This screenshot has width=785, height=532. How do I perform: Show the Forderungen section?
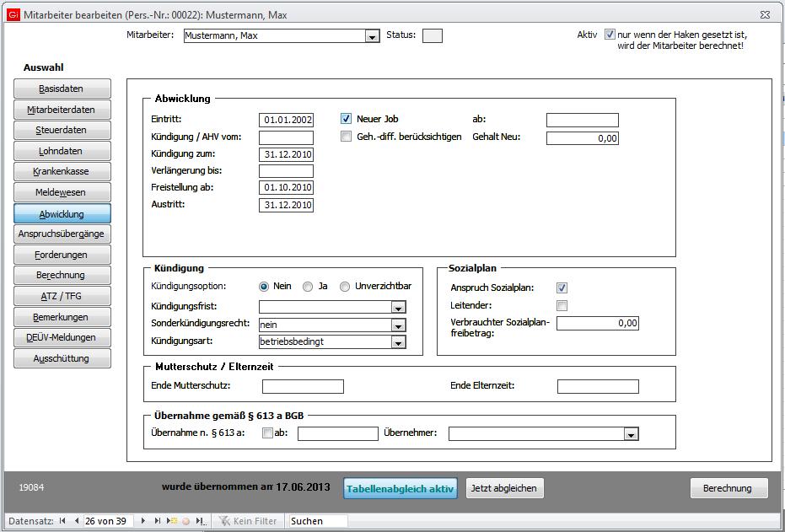tap(62, 255)
